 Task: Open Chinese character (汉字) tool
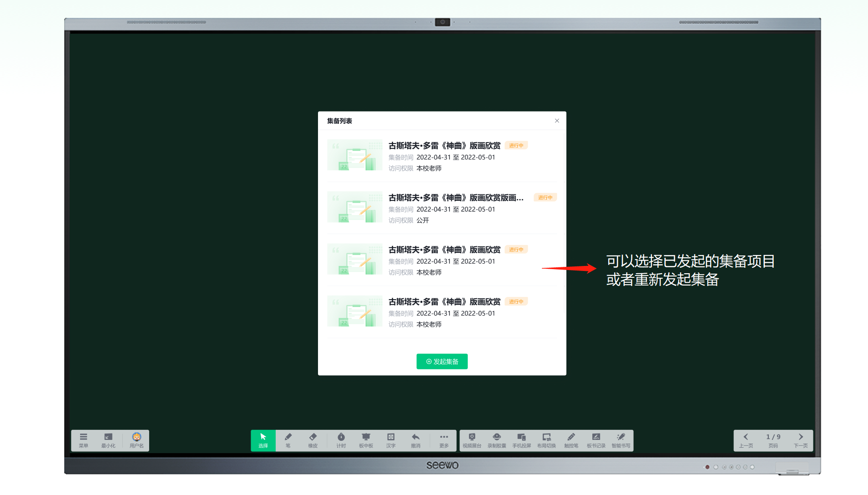click(391, 440)
